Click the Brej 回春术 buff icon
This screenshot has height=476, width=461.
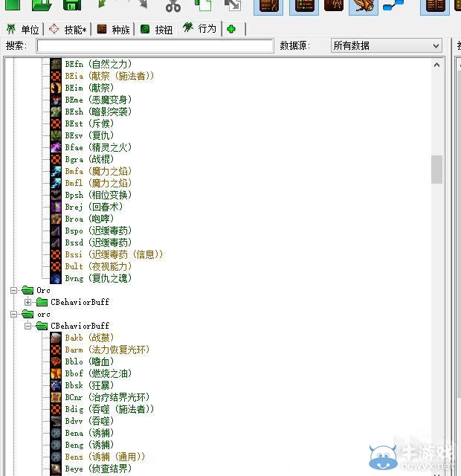pos(56,207)
